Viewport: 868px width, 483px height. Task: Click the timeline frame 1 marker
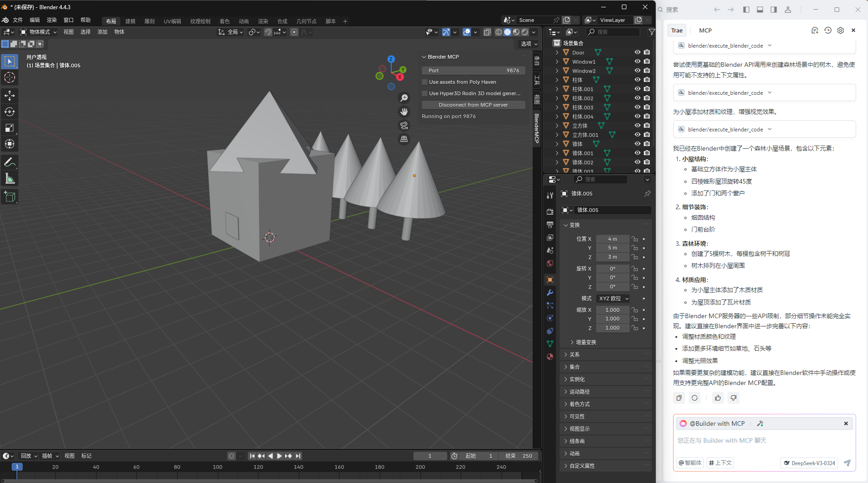coord(17,467)
